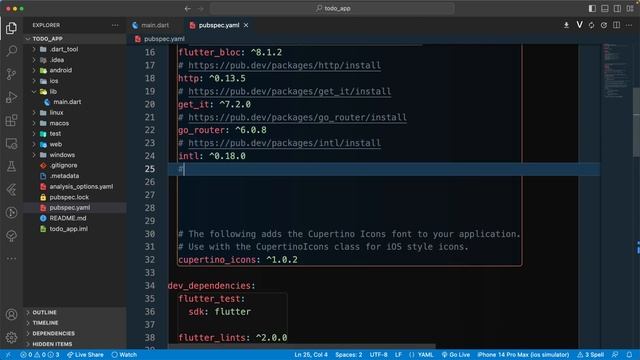The width and height of the screenshot is (640, 360).
Task: Customize layout icon
Action: pyautogui.click(x=630, y=9)
